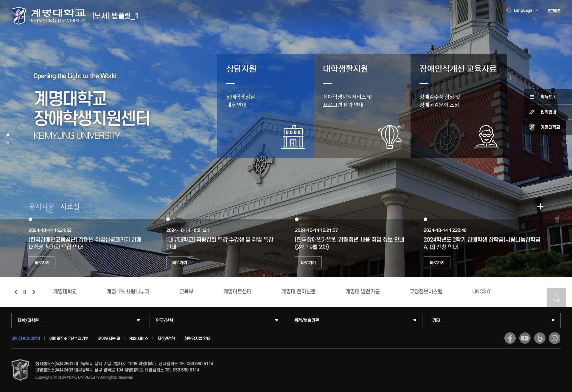
Task: Open 저작권정책 footer link
Action: point(166,338)
